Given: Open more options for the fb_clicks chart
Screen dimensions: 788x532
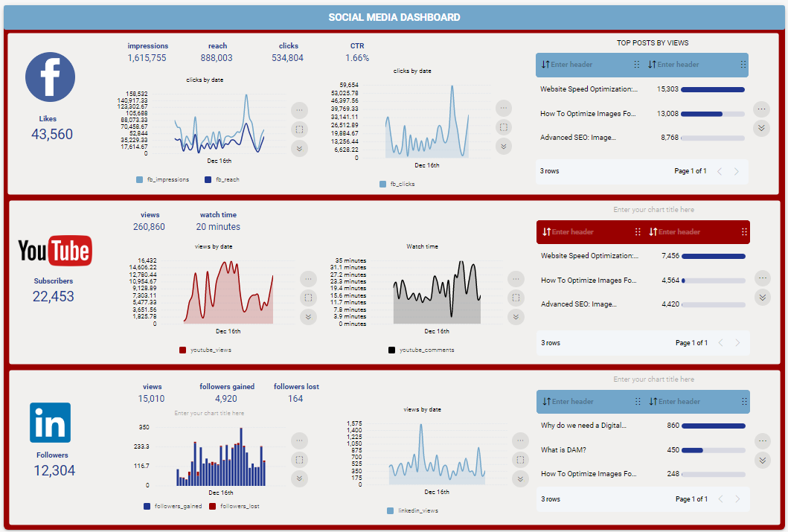Looking at the screenshot, I should pos(504,108).
